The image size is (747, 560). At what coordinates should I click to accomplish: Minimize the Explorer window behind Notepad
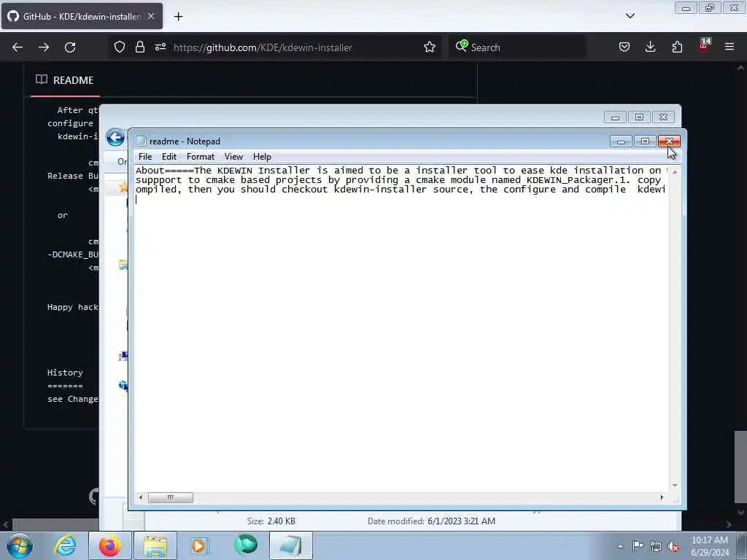click(x=615, y=117)
